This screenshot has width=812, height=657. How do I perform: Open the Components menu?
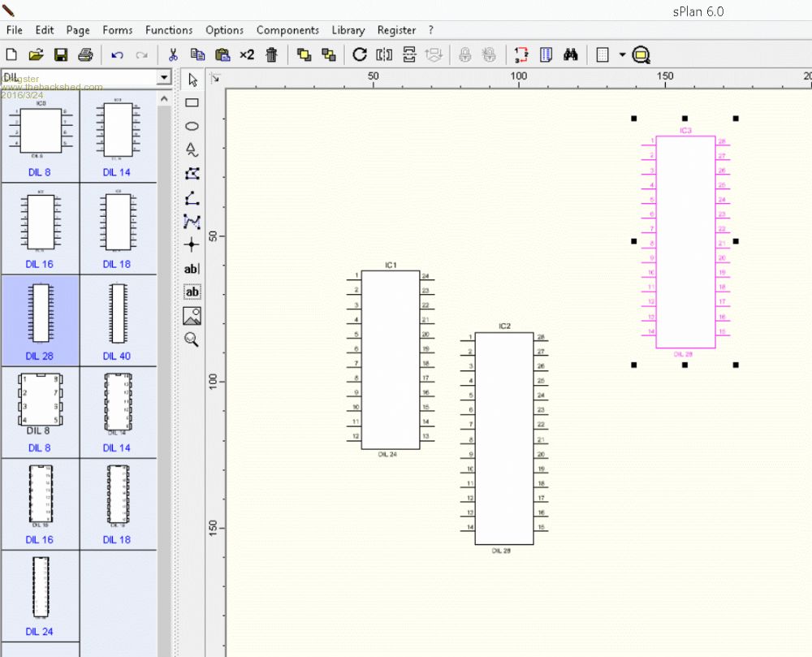click(x=287, y=30)
